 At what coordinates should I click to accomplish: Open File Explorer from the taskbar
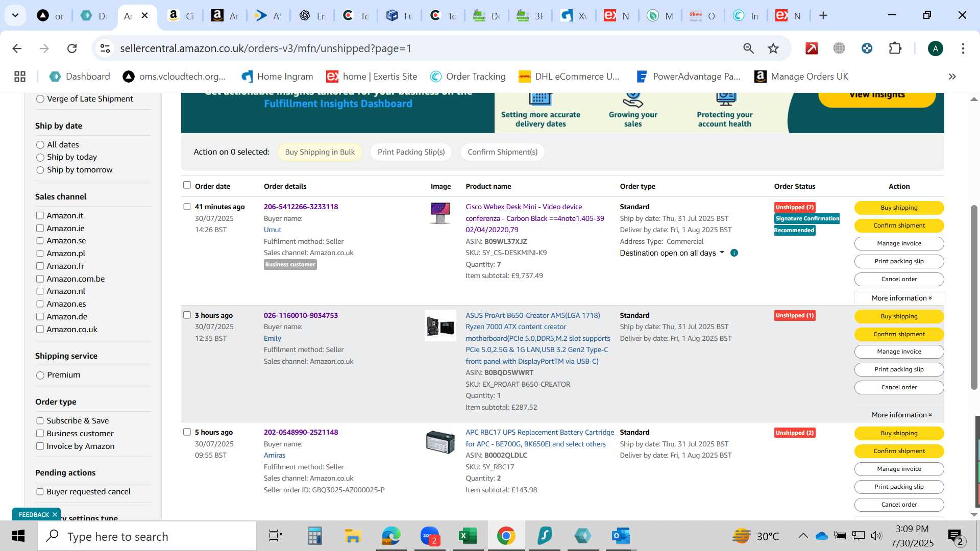tap(353, 536)
